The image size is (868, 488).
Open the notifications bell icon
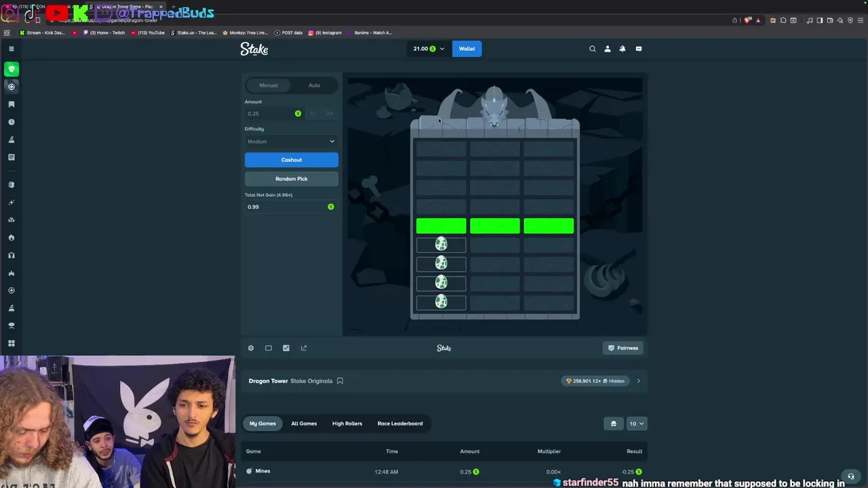(x=622, y=49)
